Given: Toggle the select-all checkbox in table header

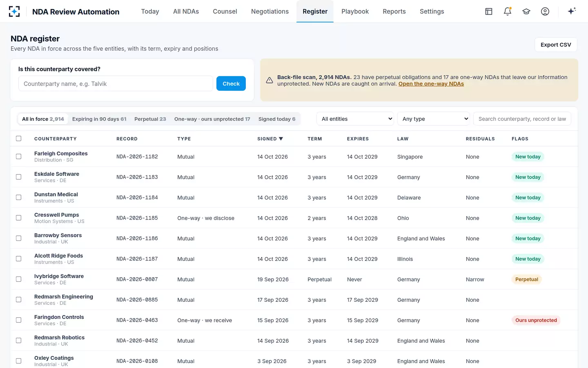Looking at the screenshot, I should [18, 139].
